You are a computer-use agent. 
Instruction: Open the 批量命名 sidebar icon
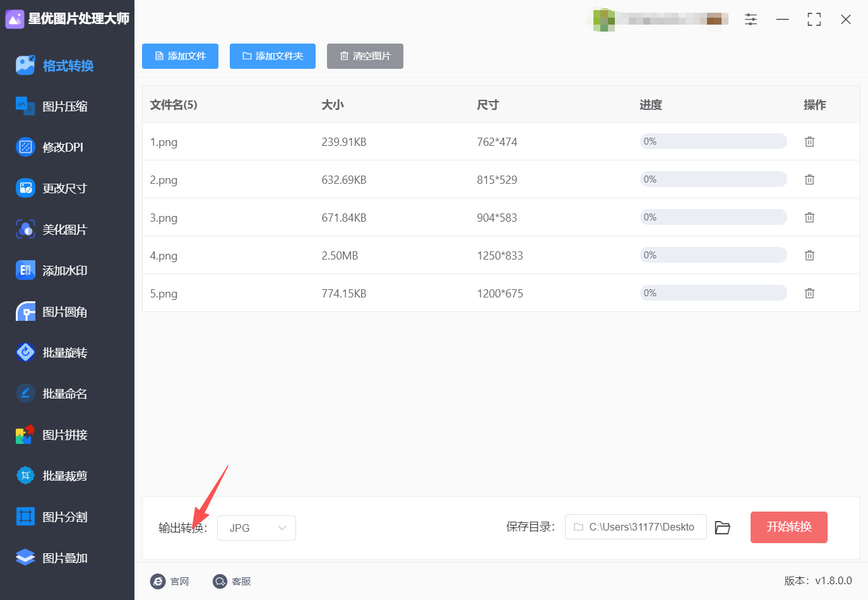point(25,393)
